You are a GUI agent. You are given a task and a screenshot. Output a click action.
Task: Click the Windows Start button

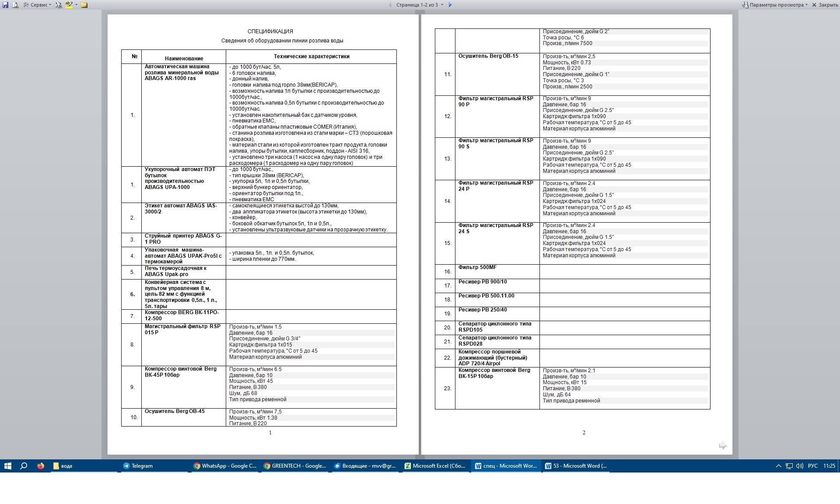tap(7, 466)
